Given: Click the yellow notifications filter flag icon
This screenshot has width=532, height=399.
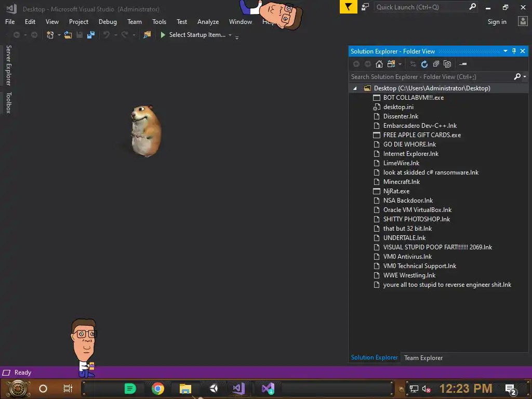Looking at the screenshot, I should (x=349, y=7).
